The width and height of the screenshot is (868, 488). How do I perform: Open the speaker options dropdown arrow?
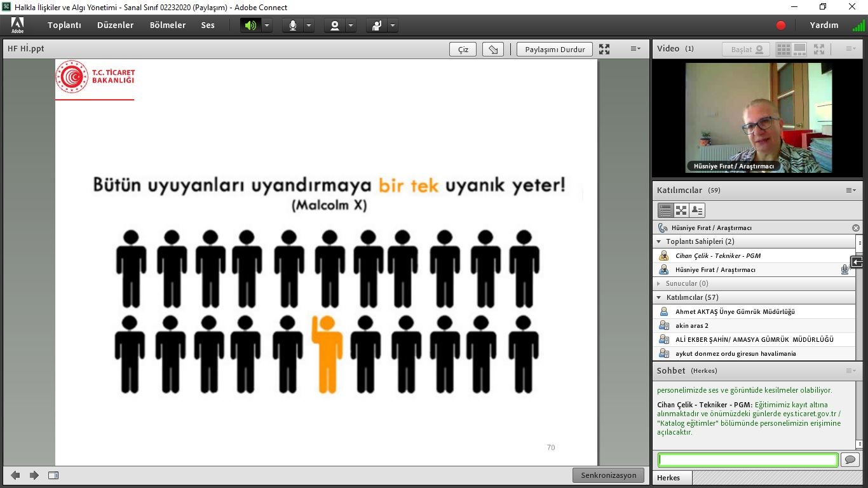pos(267,25)
